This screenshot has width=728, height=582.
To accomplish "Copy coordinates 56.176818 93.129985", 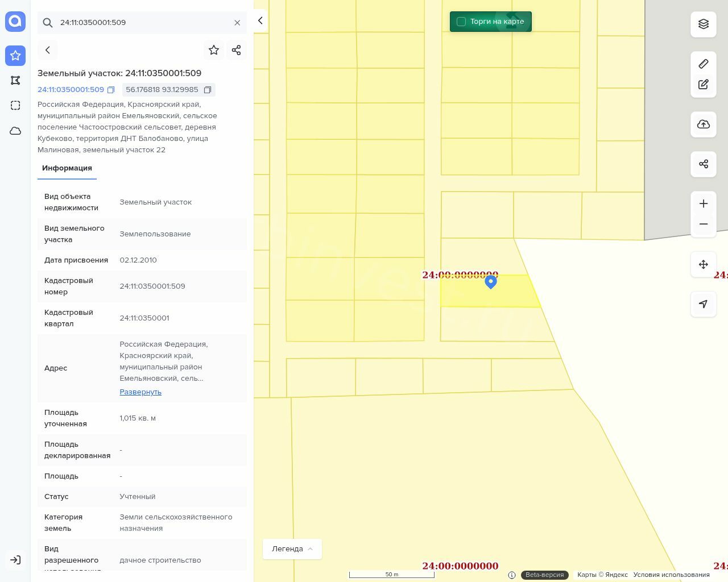I will [x=208, y=90].
